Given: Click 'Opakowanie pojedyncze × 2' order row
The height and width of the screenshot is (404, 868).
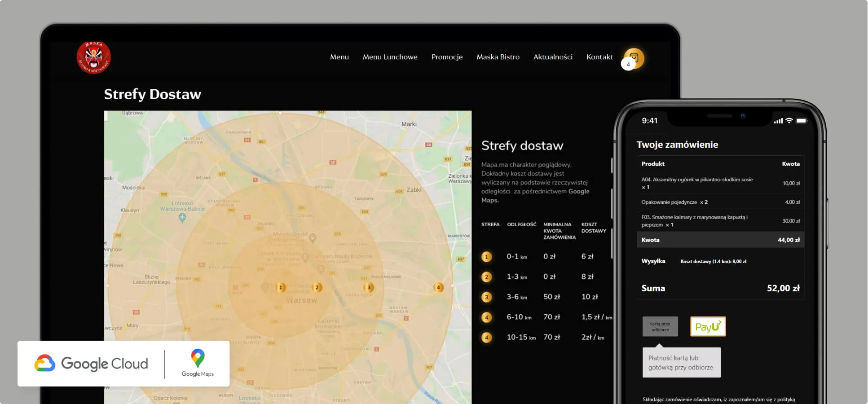Looking at the screenshot, I should pyautogui.click(x=720, y=202).
